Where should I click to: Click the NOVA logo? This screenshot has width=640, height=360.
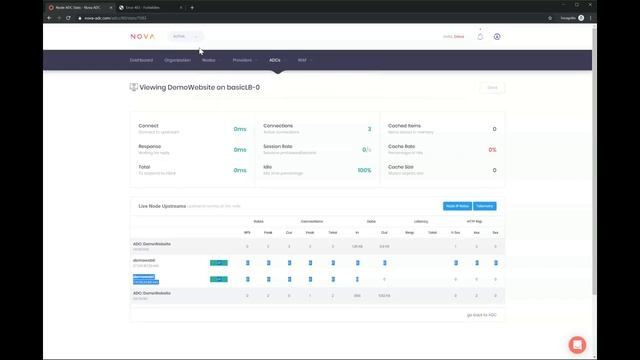click(x=142, y=36)
